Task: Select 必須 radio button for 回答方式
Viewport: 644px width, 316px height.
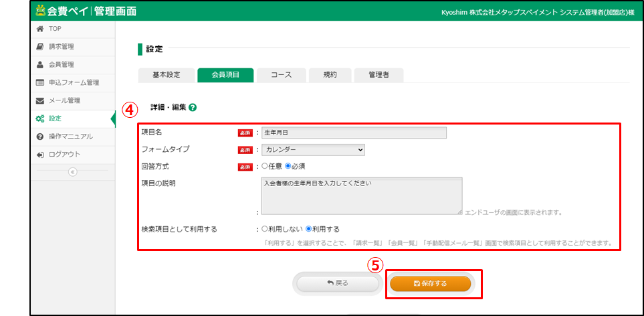Action: [x=289, y=166]
